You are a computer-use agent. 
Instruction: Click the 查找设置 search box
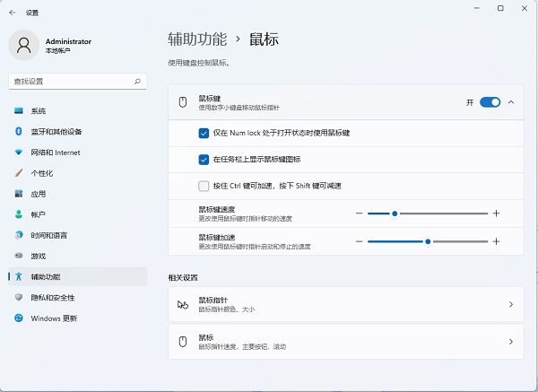point(70,81)
